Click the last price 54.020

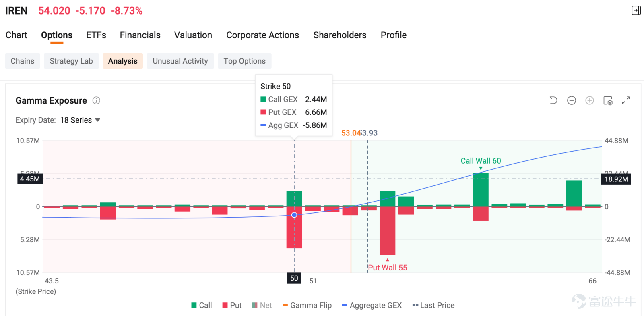54,11
